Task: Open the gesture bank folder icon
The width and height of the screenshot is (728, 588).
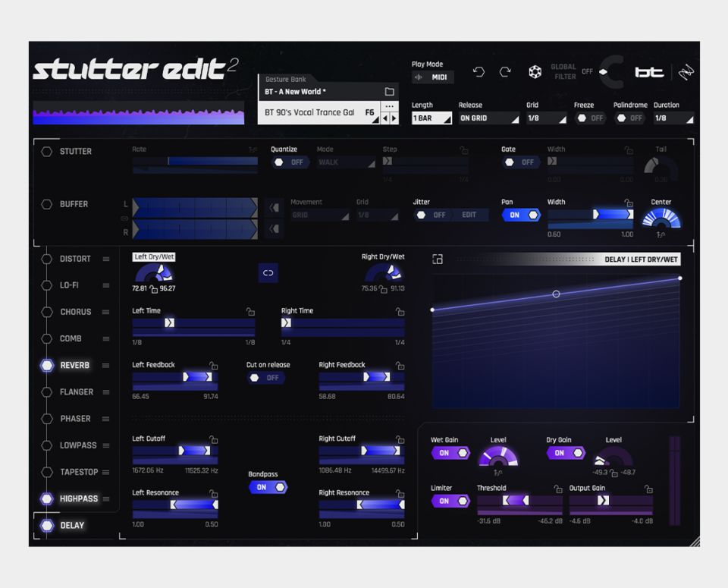Action: [389, 92]
